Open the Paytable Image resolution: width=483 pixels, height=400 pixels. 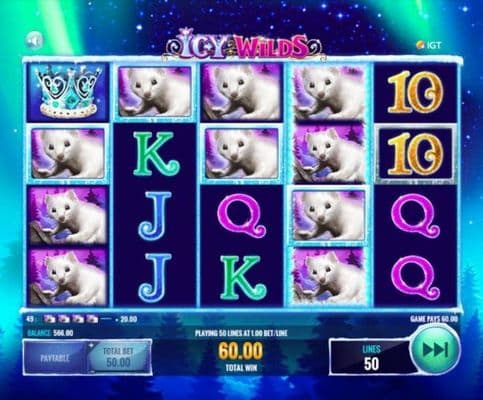coord(55,358)
